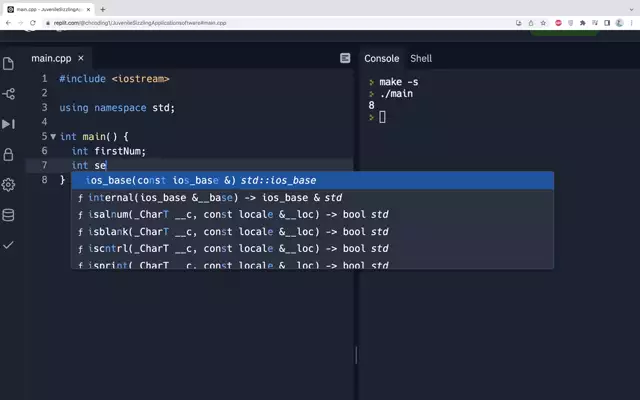This screenshot has height=400, width=640.
Task: Open the Database sidebar icon
Action: tap(8, 215)
